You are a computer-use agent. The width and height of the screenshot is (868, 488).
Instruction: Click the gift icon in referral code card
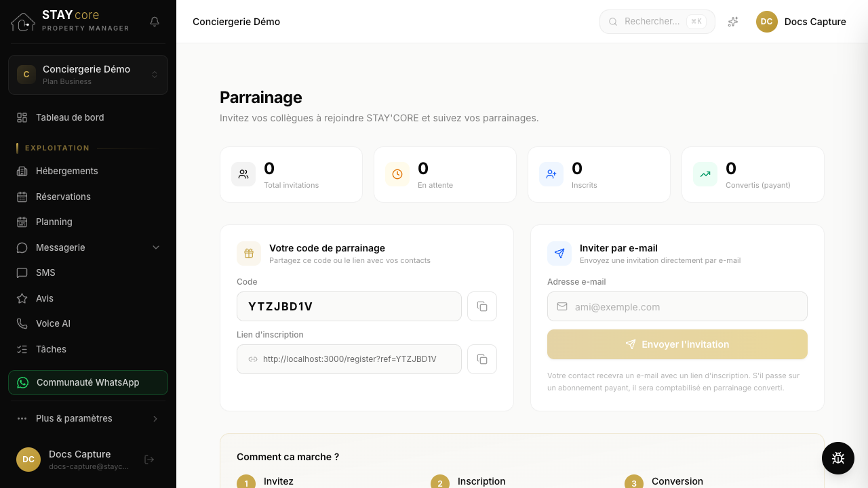pos(249,253)
